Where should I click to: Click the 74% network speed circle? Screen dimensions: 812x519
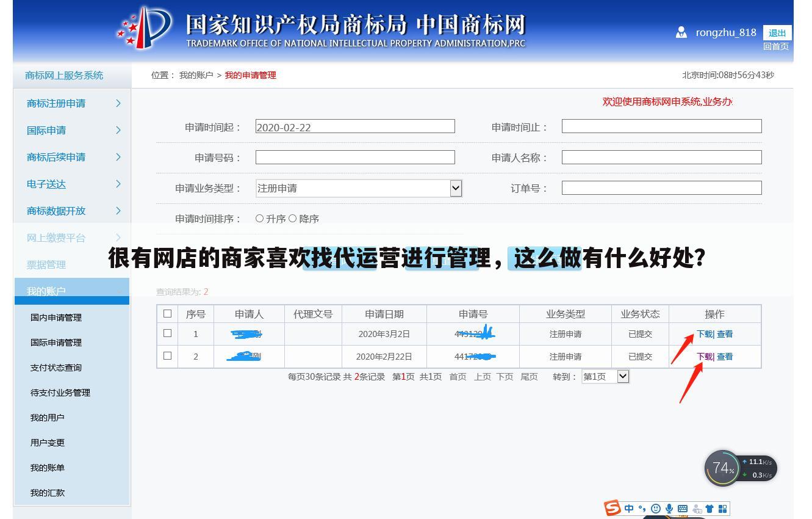pos(722,468)
